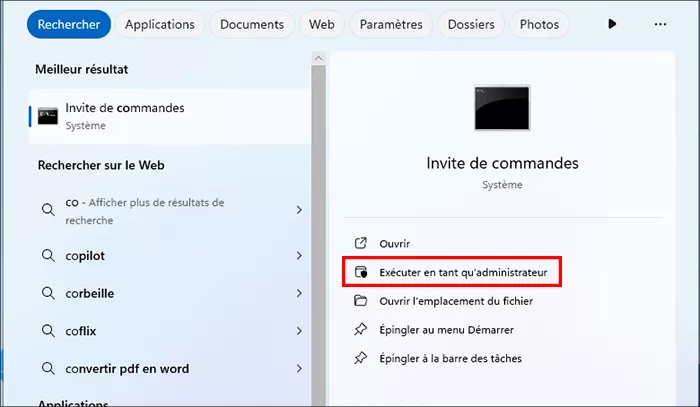Screen dimensions: 700x407
Task: Click the magnifier icon beside corbeille
Action: (48, 293)
